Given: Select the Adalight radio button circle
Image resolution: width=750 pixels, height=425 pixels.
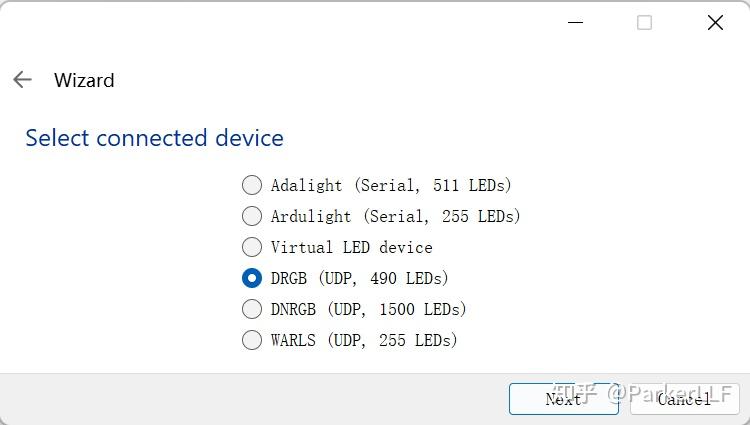Looking at the screenshot, I should (x=252, y=185).
